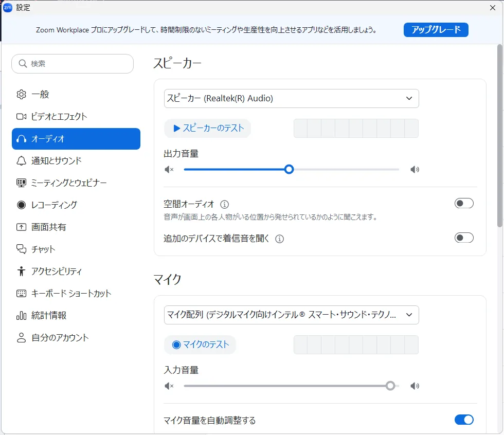Select the オーディオ settings section
Image resolution: width=504 pixels, height=435 pixels.
pos(76,139)
